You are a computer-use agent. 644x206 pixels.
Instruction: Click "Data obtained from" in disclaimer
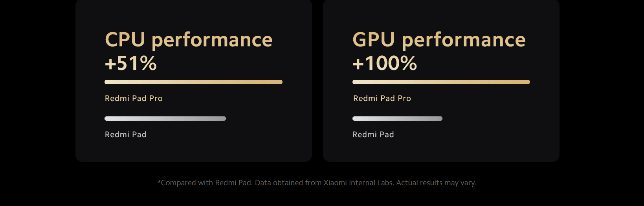point(288,183)
